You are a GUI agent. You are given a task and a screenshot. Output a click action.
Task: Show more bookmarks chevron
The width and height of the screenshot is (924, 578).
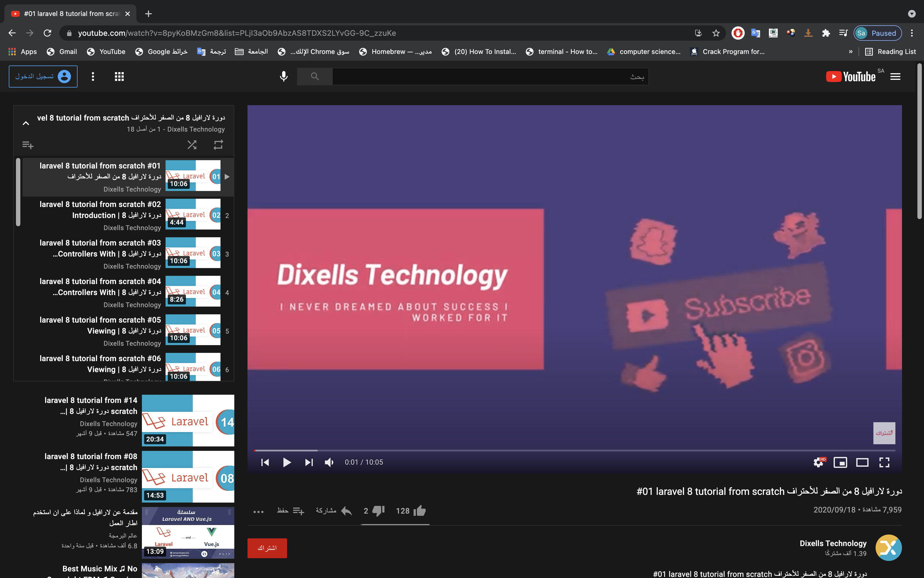pyautogui.click(x=851, y=52)
